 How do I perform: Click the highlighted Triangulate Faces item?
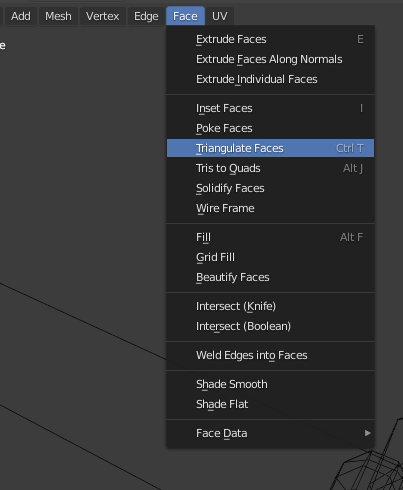coord(270,148)
